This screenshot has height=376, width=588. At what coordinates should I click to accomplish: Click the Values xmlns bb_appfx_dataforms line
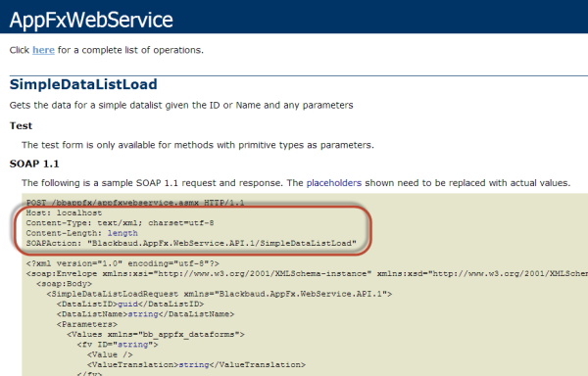click(x=156, y=335)
